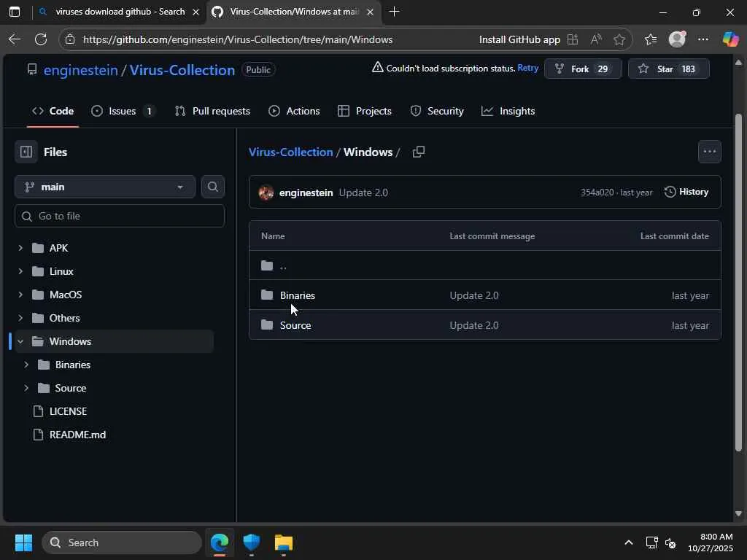View the Insights tab

[508, 111]
